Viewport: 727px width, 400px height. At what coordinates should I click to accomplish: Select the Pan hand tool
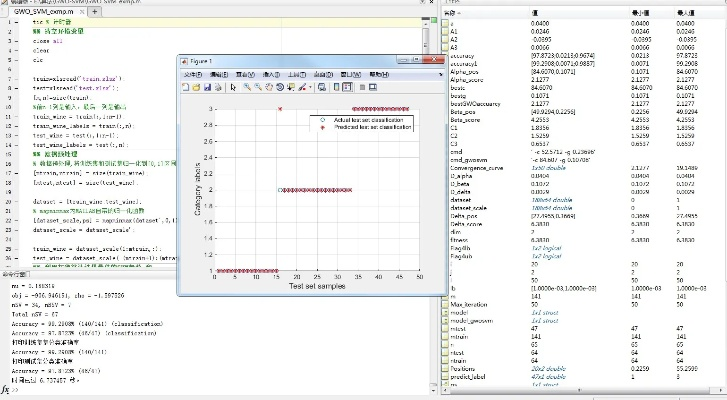(269, 87)
